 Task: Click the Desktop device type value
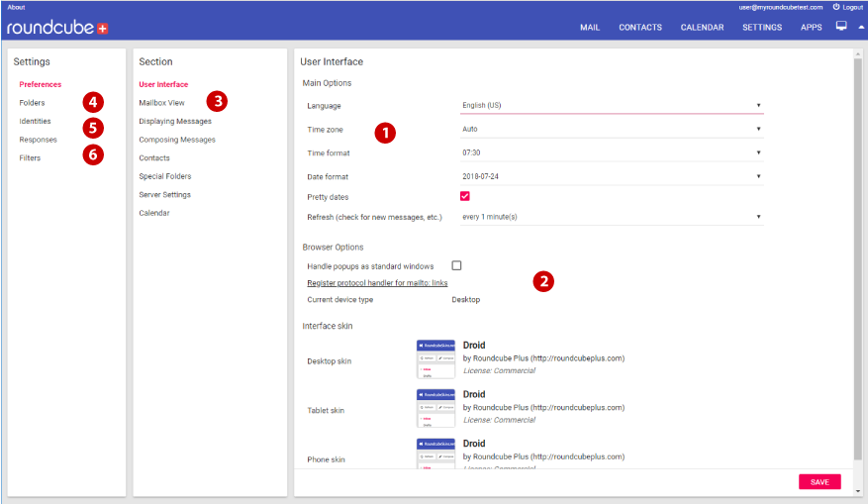465,300
